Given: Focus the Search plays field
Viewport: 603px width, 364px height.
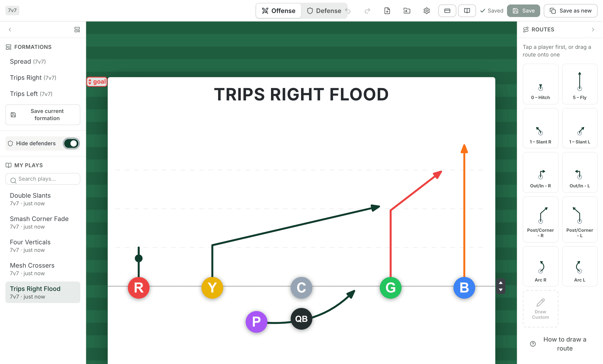Looking at the screenshot, I should click(x=43, y=179).
